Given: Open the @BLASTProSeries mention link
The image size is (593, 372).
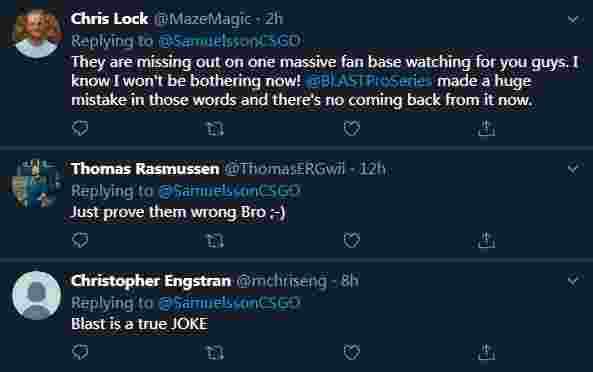Looking at the screenshot, I should (368, 81).
